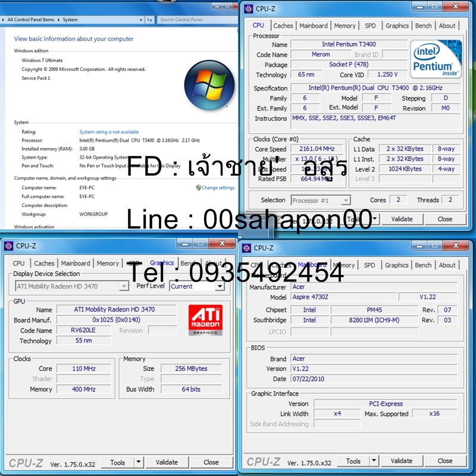Click the shield icon next to Change settings
The image size is (476, 476).
coord(198,187)
